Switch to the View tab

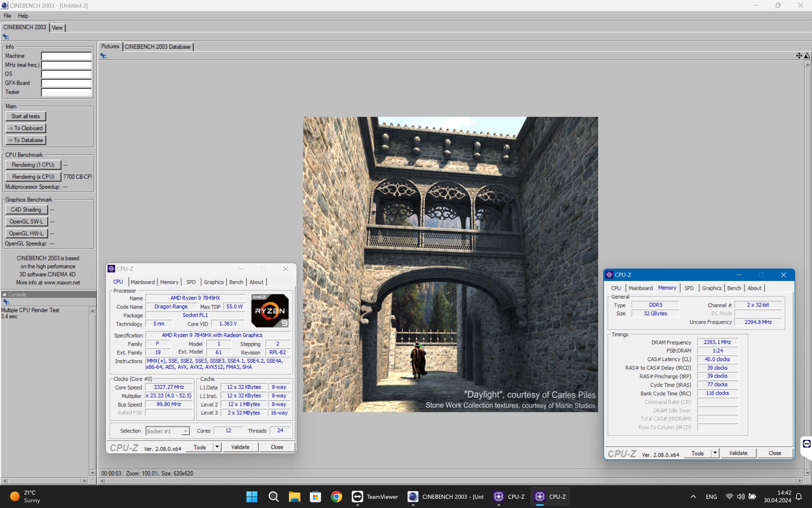57,28
